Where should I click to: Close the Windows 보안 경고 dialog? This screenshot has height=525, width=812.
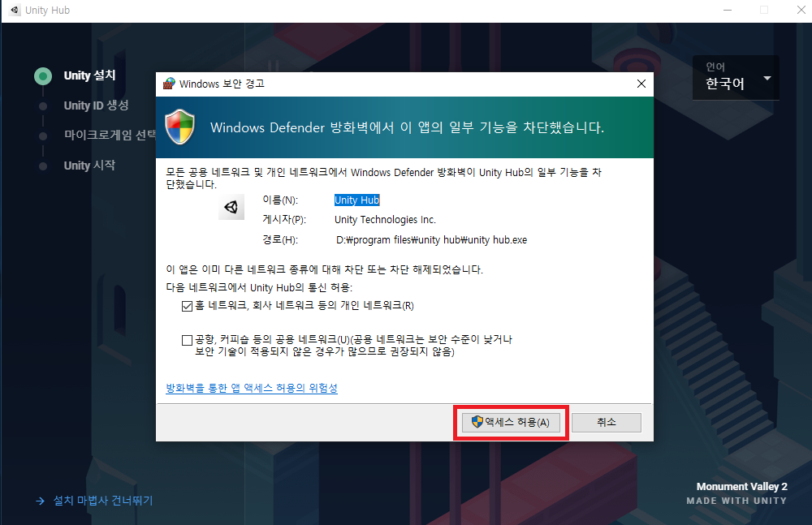(641, 84)
